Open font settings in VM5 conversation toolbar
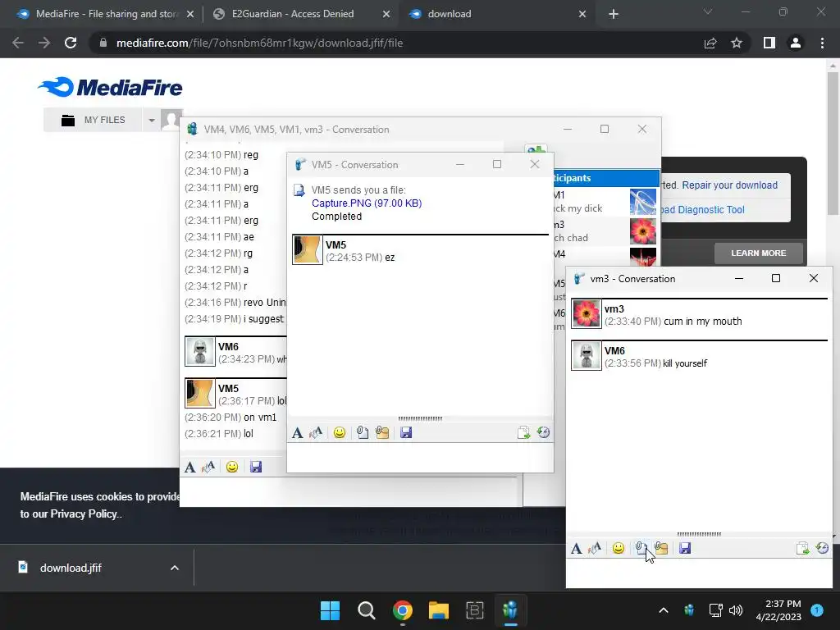 point(297,433)
